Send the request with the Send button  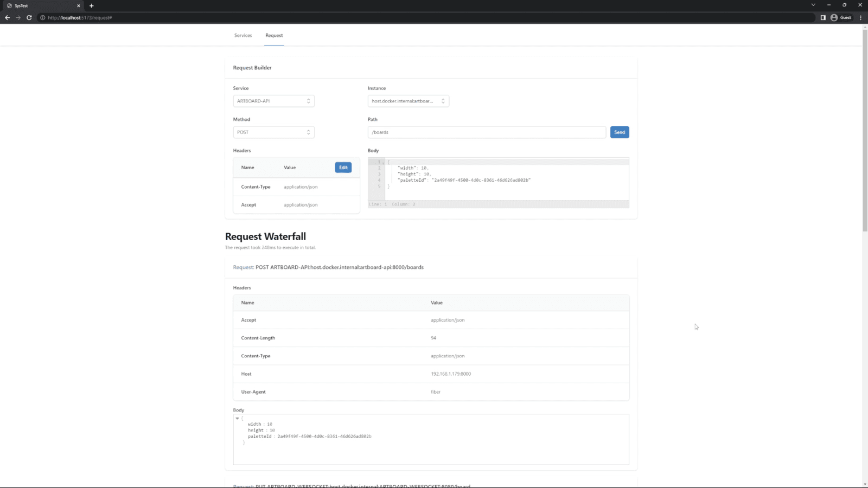click(x=620, y=132)
